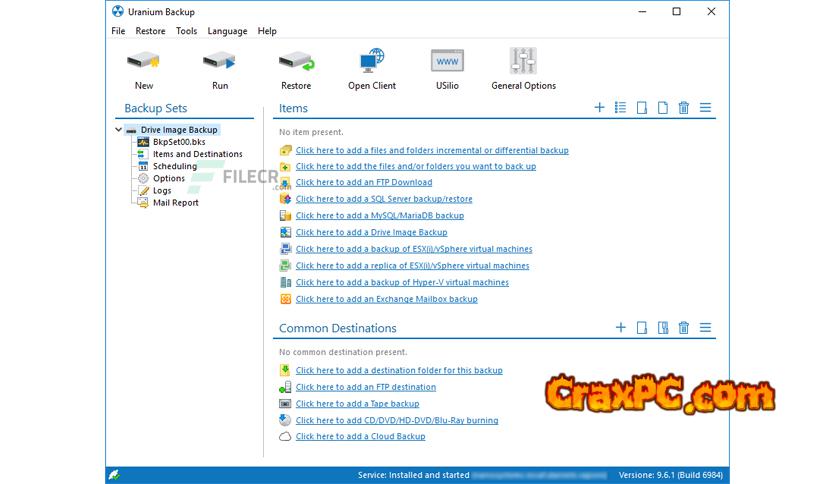Open hamburger menu in Common Destinations header
Viewport: 836px width, 484px height.
[x=705, y=328]
